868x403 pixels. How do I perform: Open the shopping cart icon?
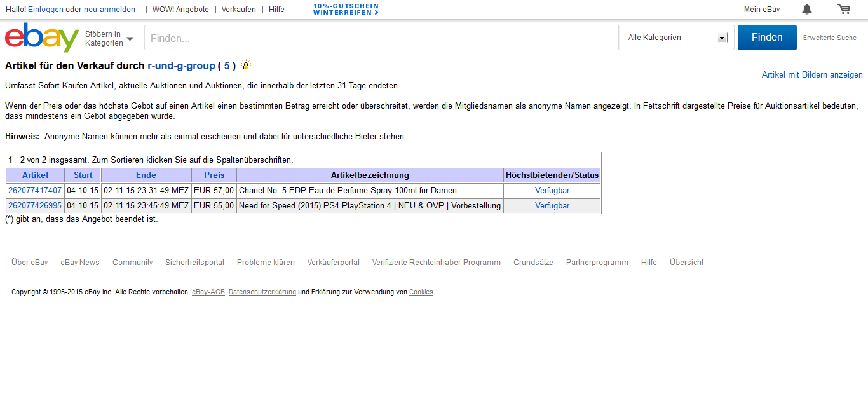point(843,9)
